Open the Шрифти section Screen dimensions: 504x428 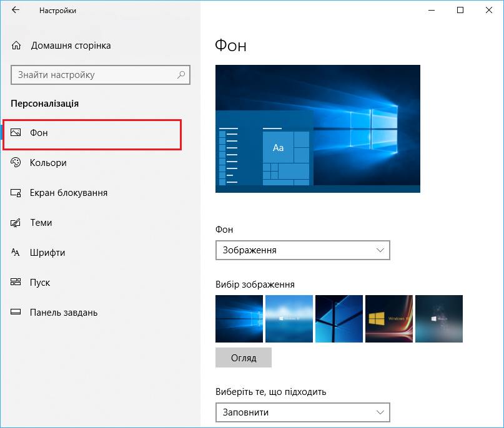tap(47, 253)
